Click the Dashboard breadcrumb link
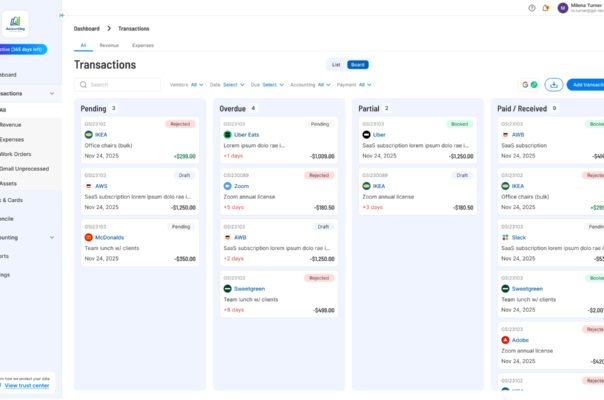The height and width of the screenshot is (400, 604). tap(87, 29)
